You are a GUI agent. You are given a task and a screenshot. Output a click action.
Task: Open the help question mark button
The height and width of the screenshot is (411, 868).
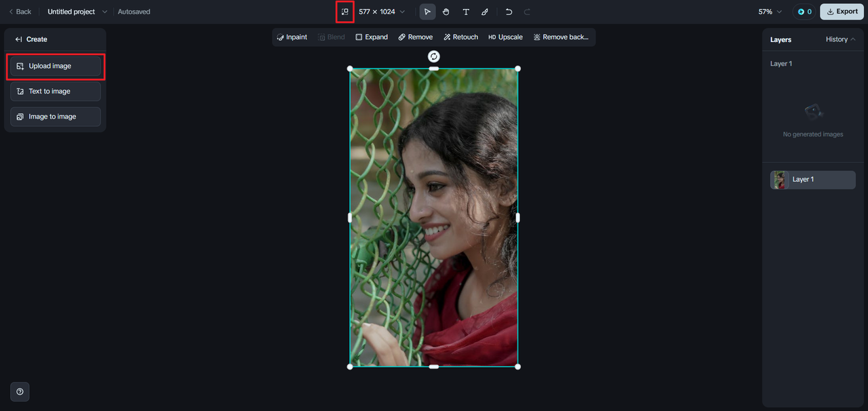(20, 391)
